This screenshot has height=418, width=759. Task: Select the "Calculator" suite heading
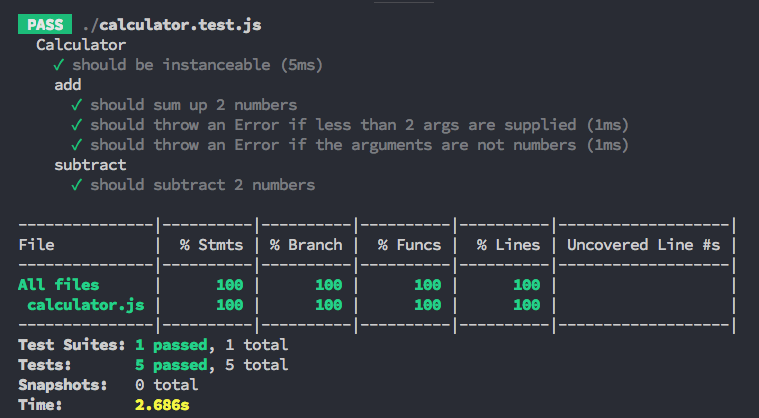[x=81, y=45]
